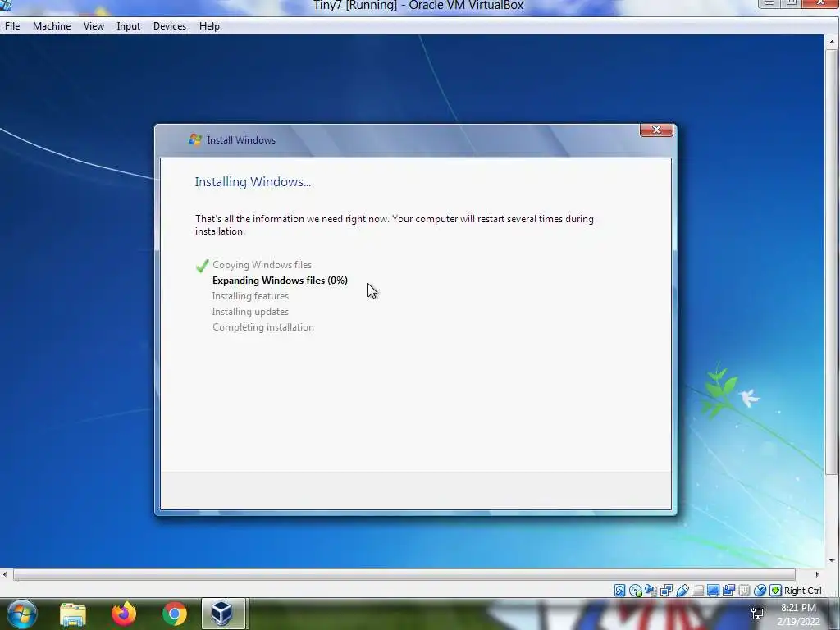
Task: Click the horizontal scrollbar left arrow
Action: 5,574
